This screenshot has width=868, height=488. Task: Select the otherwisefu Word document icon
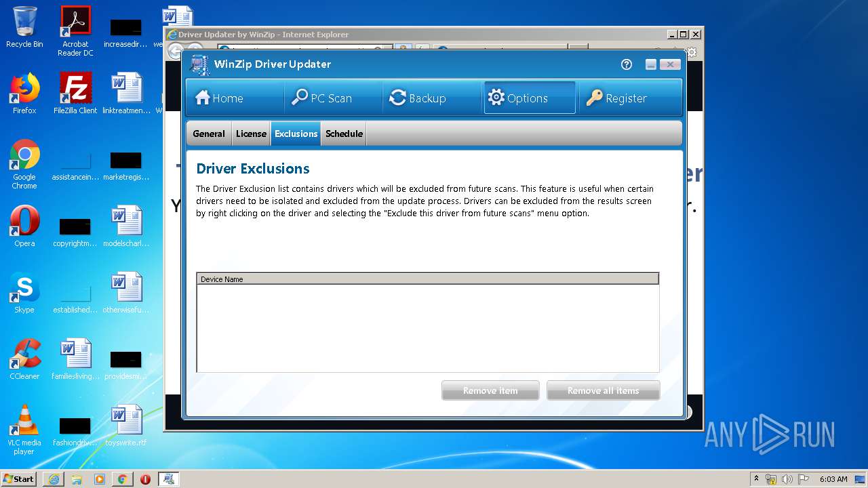click(x=127, y=293)
